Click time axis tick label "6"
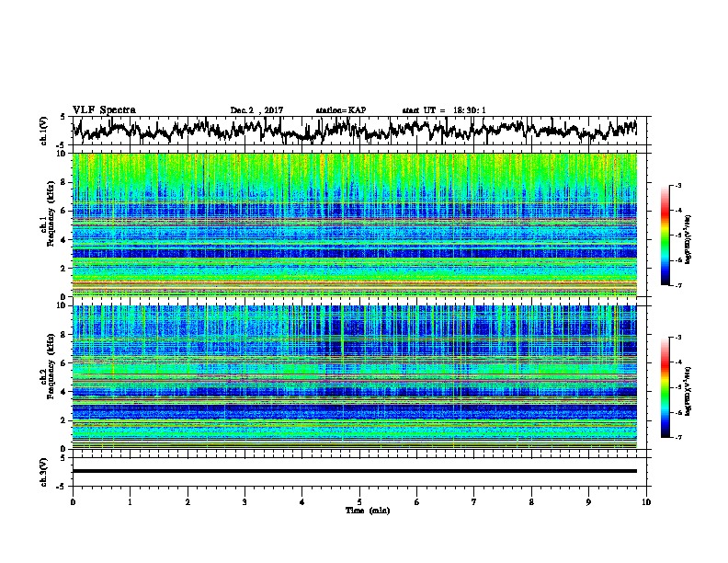 [x=417, y=502]
